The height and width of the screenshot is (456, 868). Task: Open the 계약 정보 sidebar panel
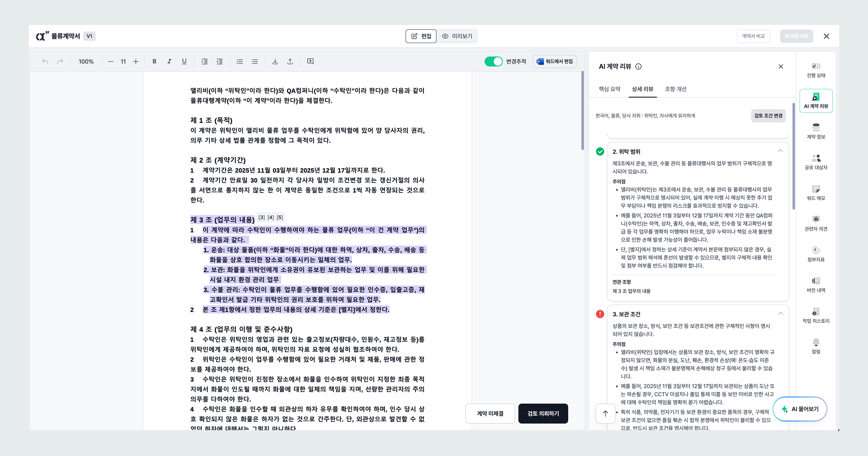coord(816,131)
